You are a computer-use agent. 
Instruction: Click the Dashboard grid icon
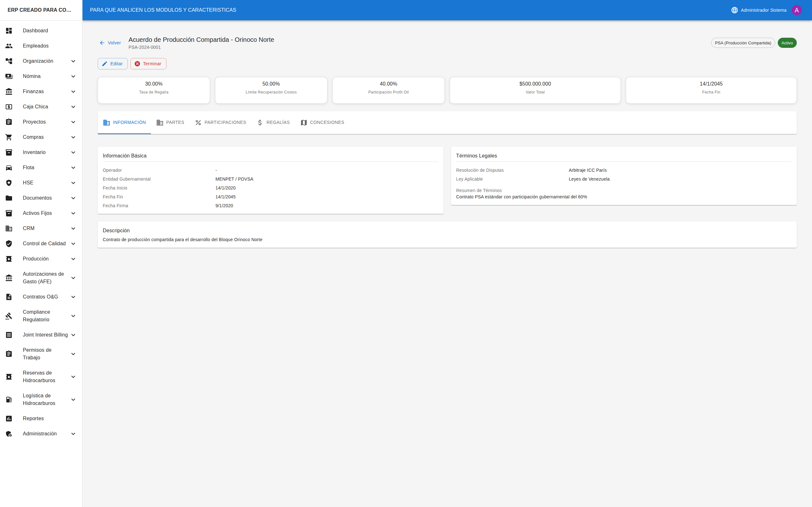[x=9, y=30]
